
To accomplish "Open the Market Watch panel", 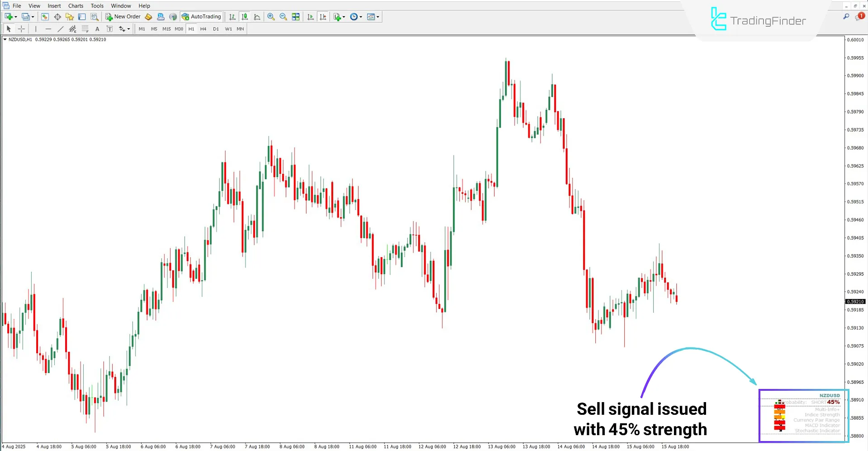I will click(45, 16).
